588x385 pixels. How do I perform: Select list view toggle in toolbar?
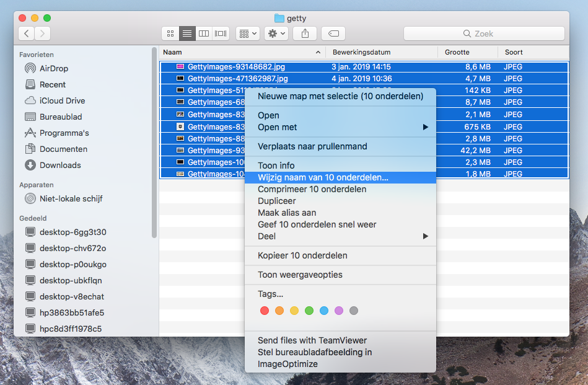click(187, 33)
